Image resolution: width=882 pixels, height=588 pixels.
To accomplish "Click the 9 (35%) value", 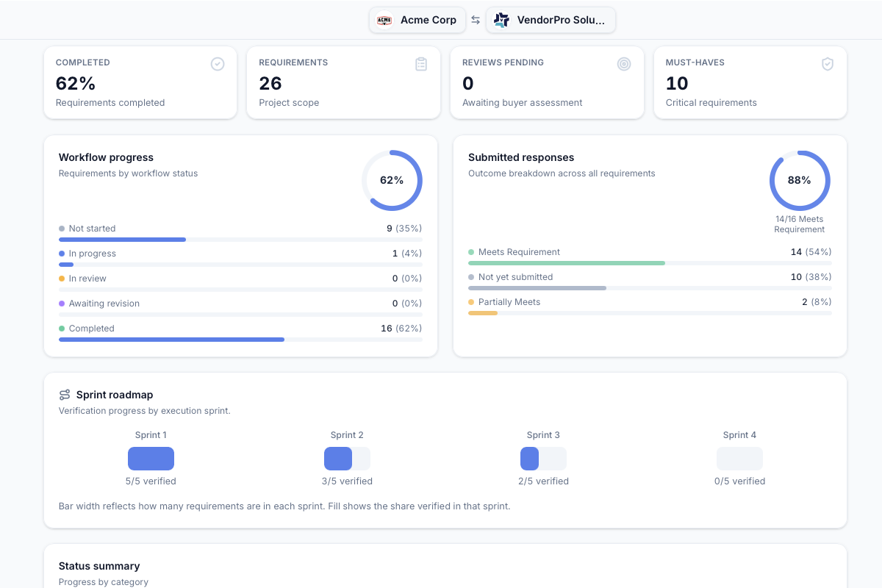I will 404,229.
